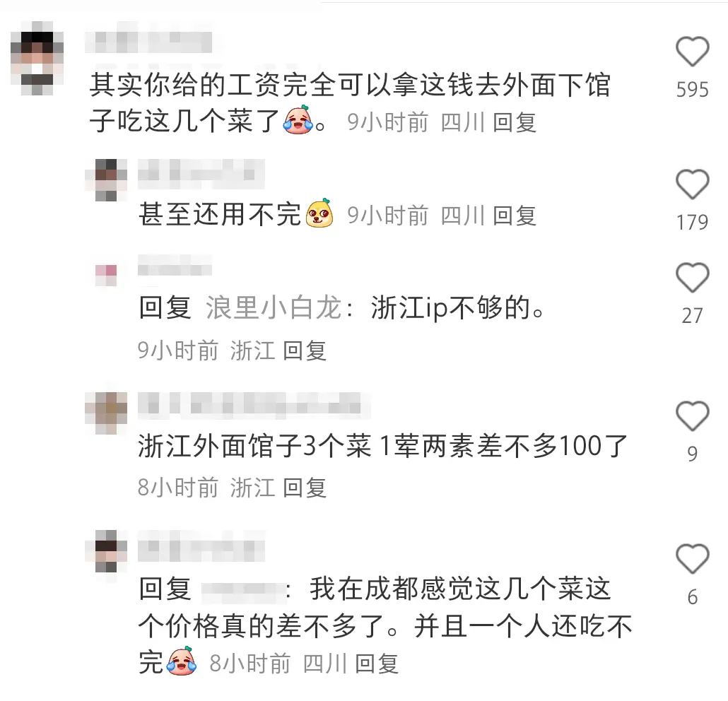
Task: Tap the crying emoji in top comment
Action: [x=298, y=120]
